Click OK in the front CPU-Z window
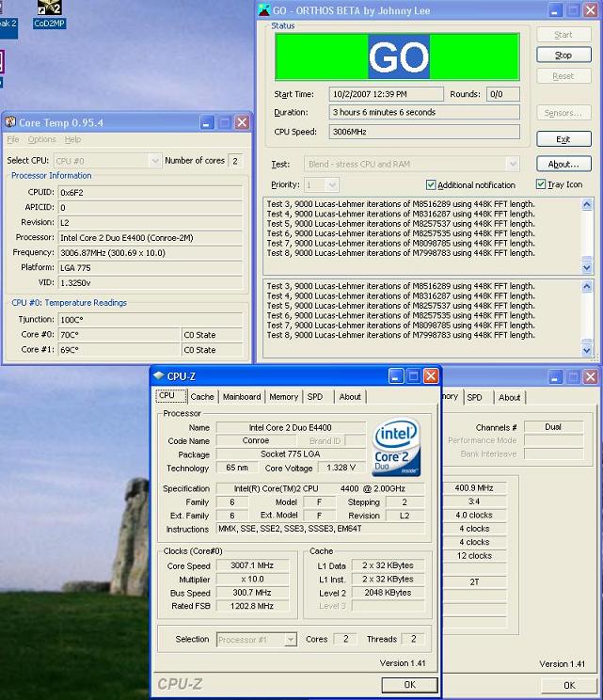 point(410,685)
